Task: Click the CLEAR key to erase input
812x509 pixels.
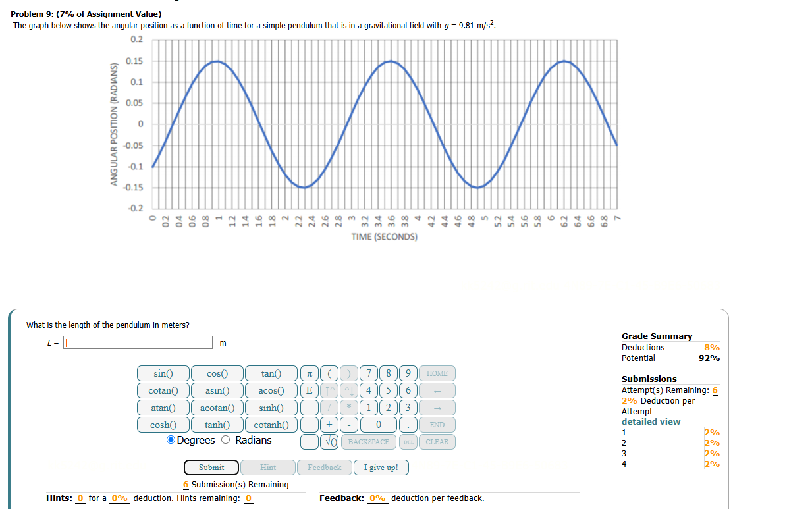Action: 437,441
